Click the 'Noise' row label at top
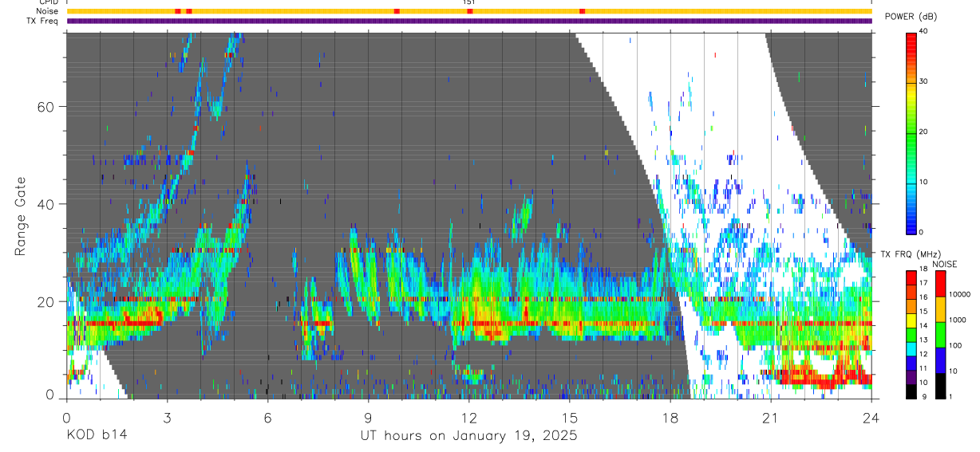 click(x=47, y=11)
